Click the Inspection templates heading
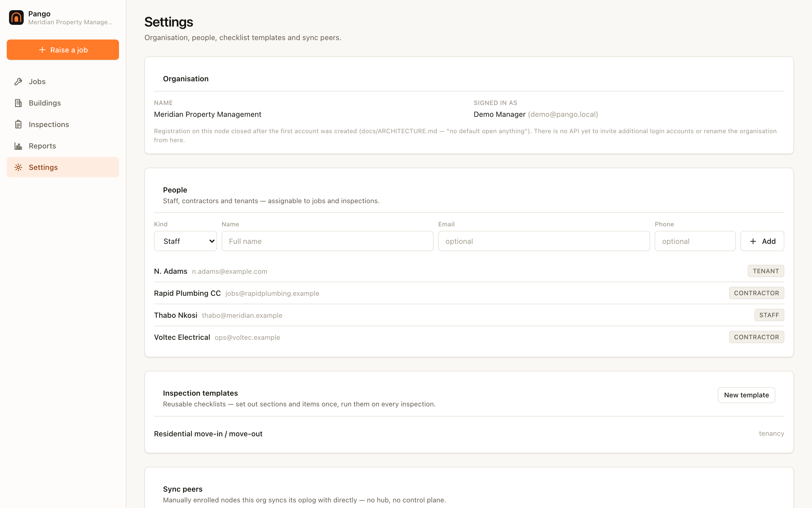Screen dimensions: 812x508 200,393
